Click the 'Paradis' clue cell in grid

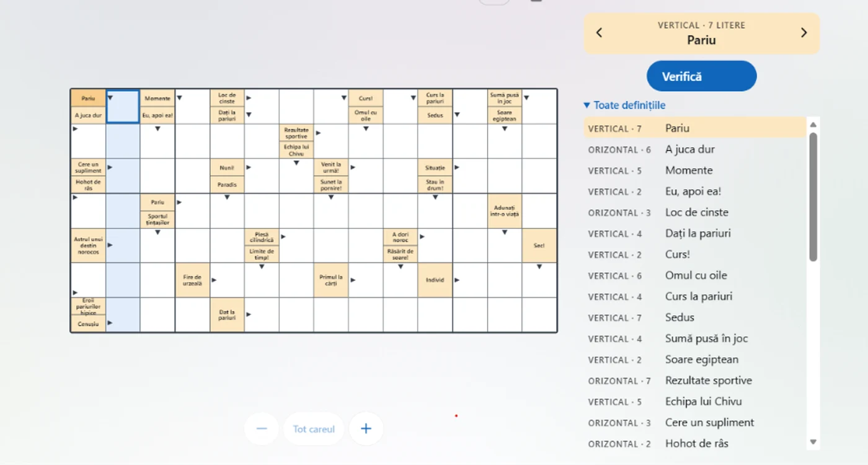tap(227, 185)
